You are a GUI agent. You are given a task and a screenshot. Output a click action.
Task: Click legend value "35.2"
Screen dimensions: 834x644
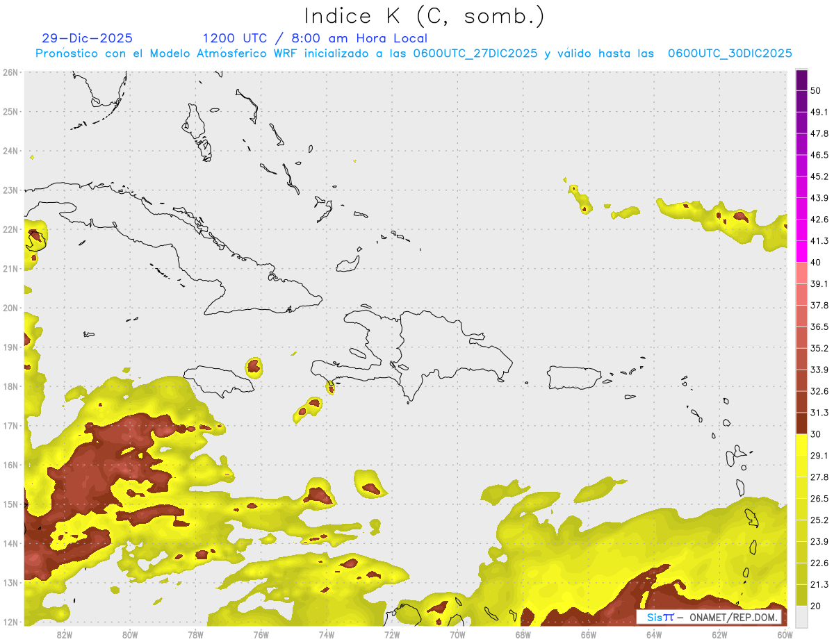click(x=819, y=348)
